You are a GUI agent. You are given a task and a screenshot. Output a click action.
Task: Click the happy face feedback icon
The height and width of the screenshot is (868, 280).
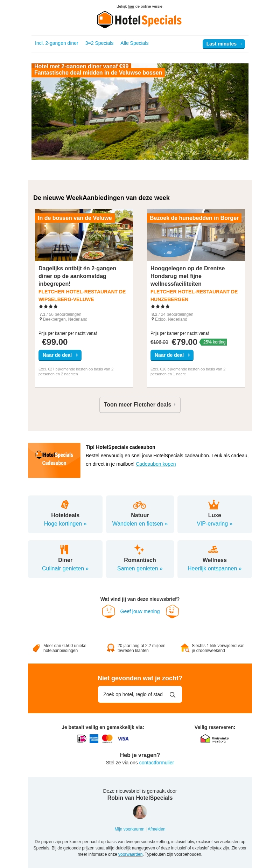click(172, 611)
